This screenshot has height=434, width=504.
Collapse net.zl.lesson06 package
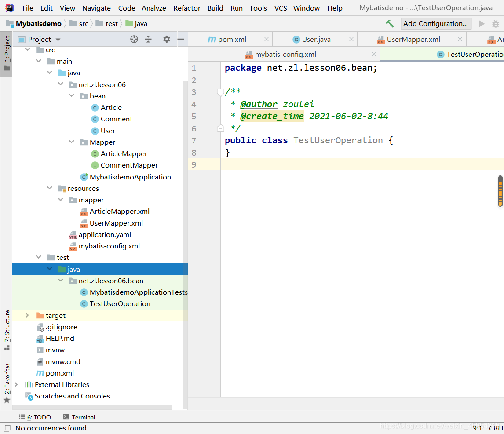(60, 84)
